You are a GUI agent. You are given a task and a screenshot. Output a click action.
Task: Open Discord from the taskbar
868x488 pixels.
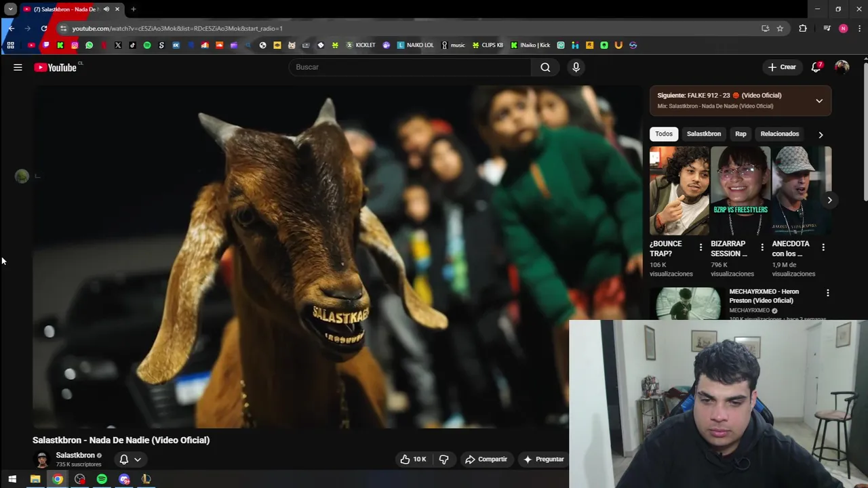[124, 479]
